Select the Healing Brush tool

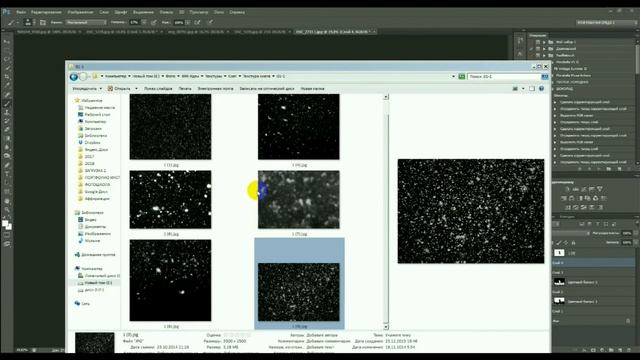7,94
